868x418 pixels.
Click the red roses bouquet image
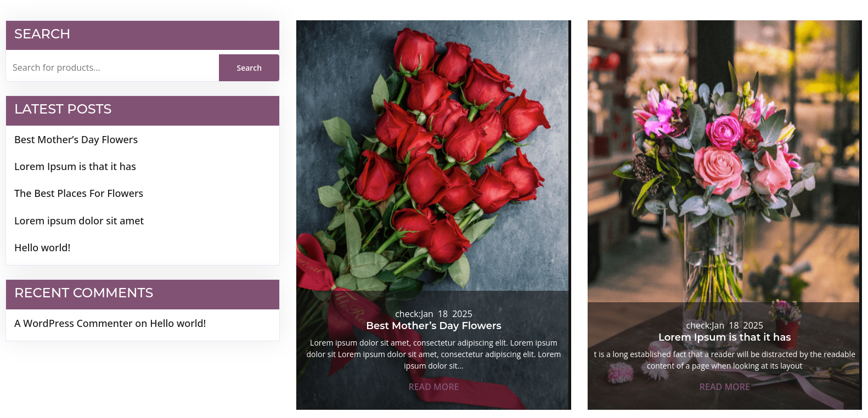tap(433, 156)
